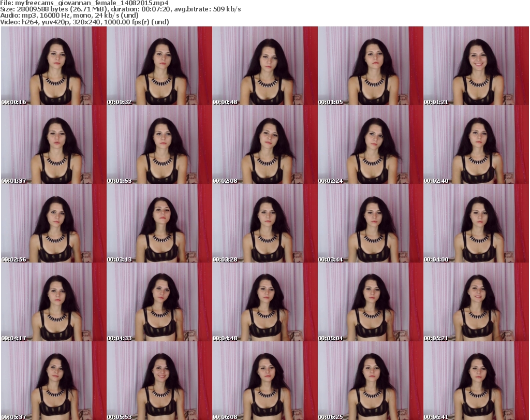This screenshot has height=420, width=530.
Task: Pick the preview marked 00:04:33
Action: click(159, 302)
